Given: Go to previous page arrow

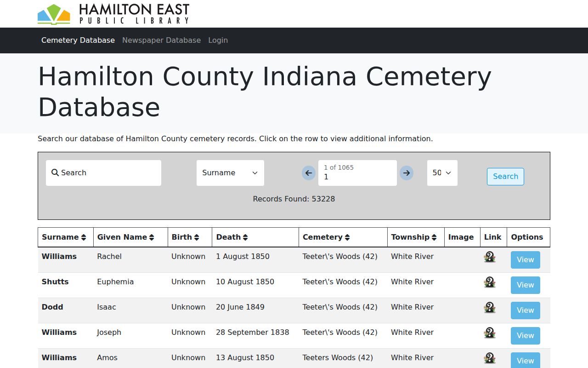Looking at the screenshot, I should click(309, 173).
